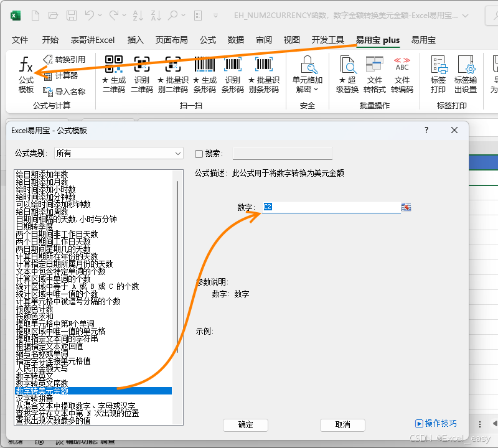This screenshot has width=498, height=448.
Task: Click 批量识别条形码 batch barcode recognition
Action: [263, 75]
